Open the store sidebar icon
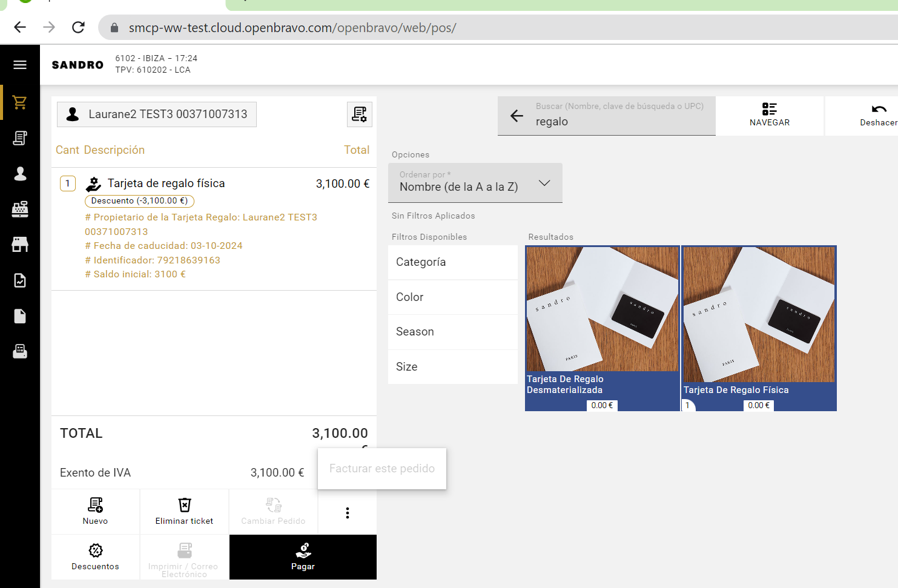 20,245
